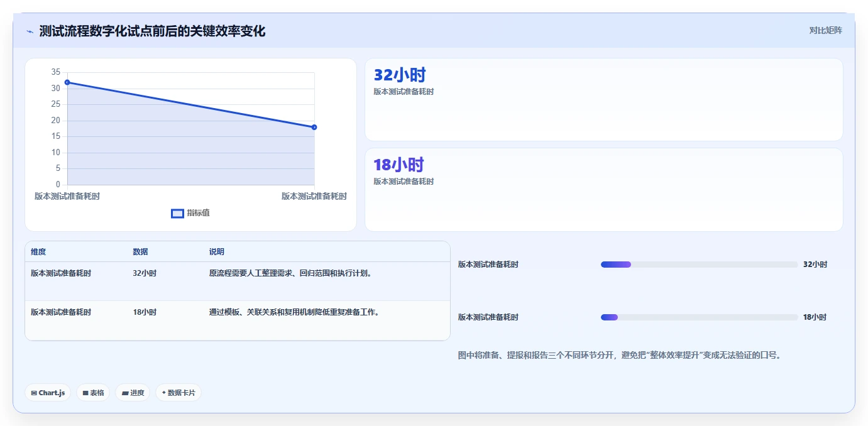868x426 pixels.
Task: Click the y-axis label 35 on the chart
Action: pyautogui.click(x=56, y=72)
